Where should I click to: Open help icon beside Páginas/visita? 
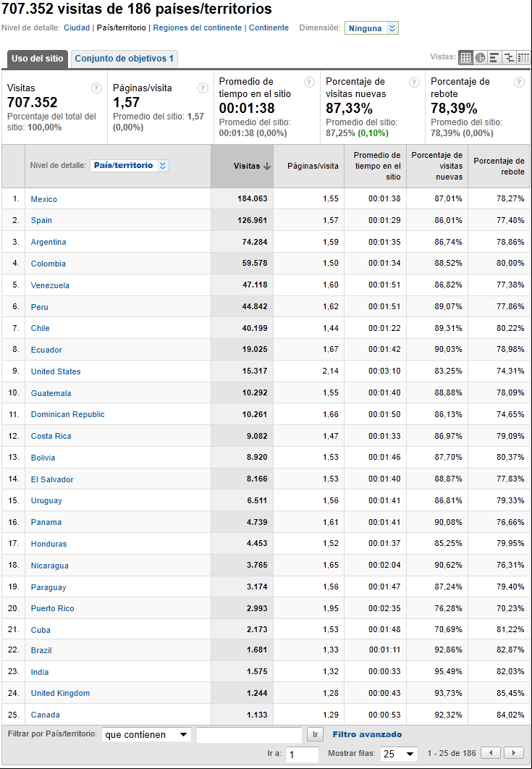[203, 88]
